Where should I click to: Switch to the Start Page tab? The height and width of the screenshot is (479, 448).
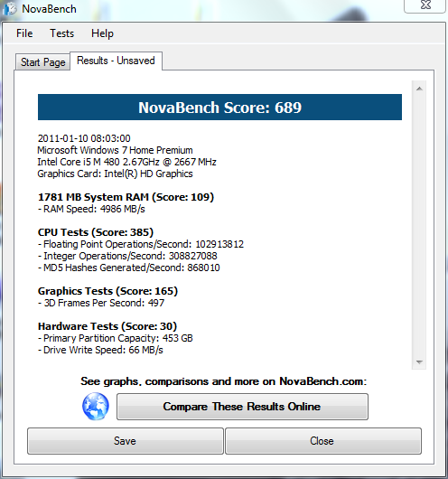point(42,62)
